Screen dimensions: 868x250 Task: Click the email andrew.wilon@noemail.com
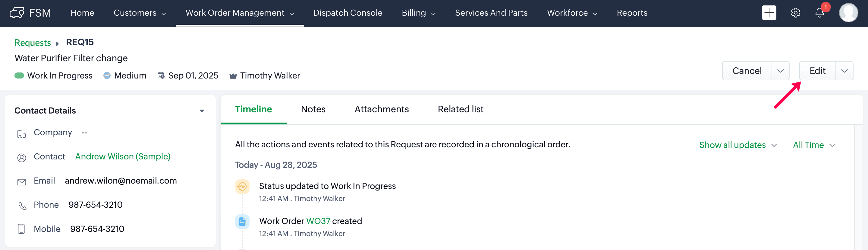pos(121,181)
